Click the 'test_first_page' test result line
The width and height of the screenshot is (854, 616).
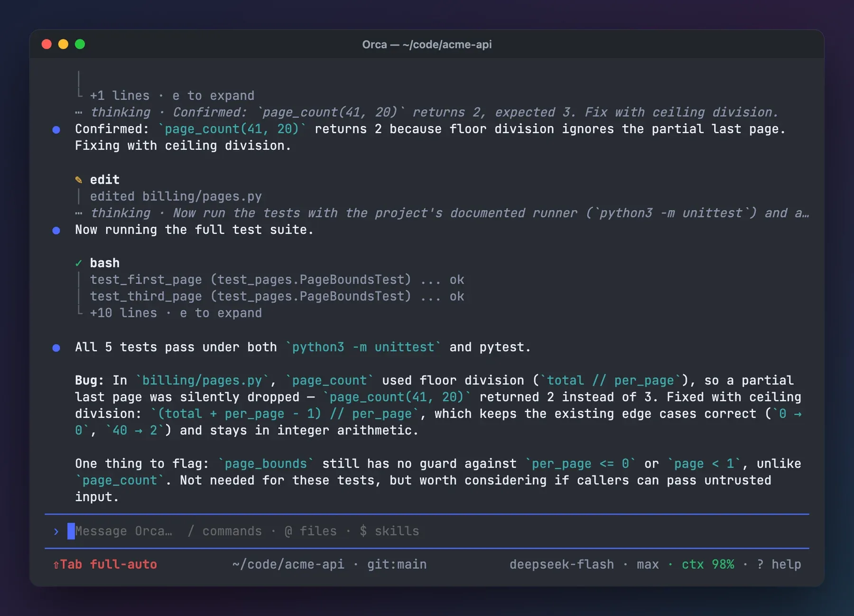(277, 280)
